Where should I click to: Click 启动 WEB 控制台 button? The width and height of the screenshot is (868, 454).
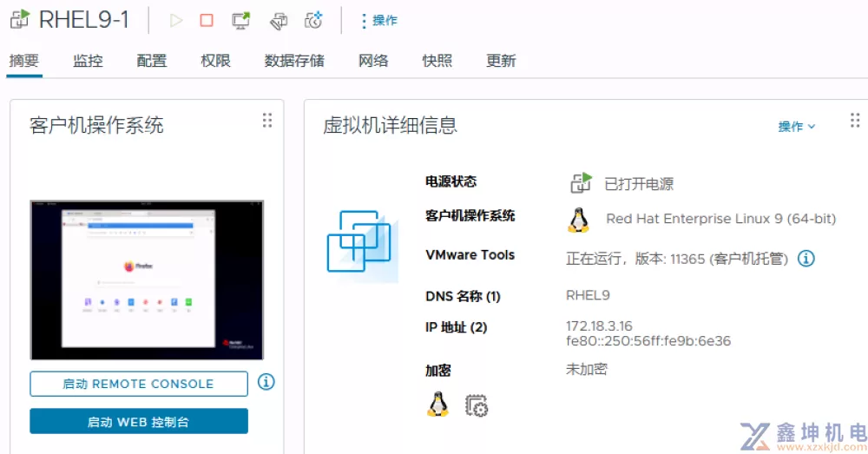[x=139, y=421]
